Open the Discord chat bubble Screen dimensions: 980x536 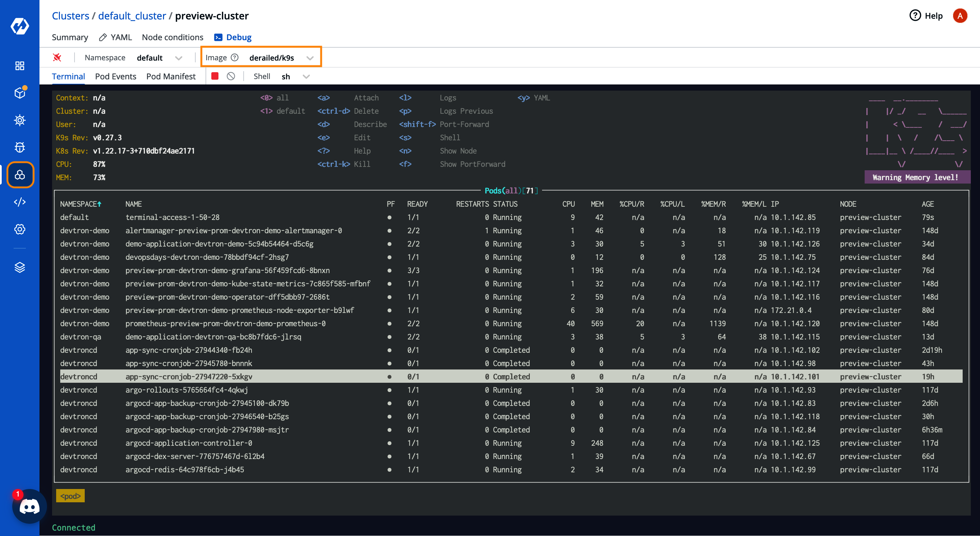(x=30, y=507)
